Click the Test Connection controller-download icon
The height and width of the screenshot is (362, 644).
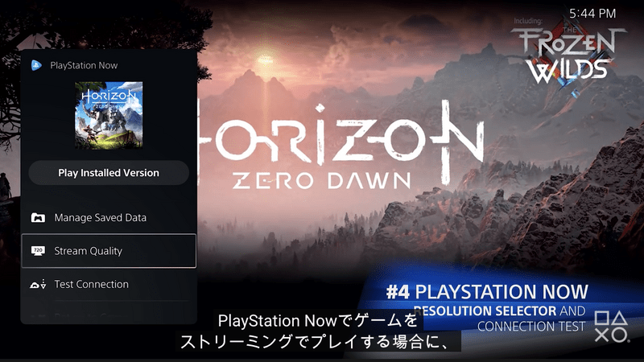(38, 284)
